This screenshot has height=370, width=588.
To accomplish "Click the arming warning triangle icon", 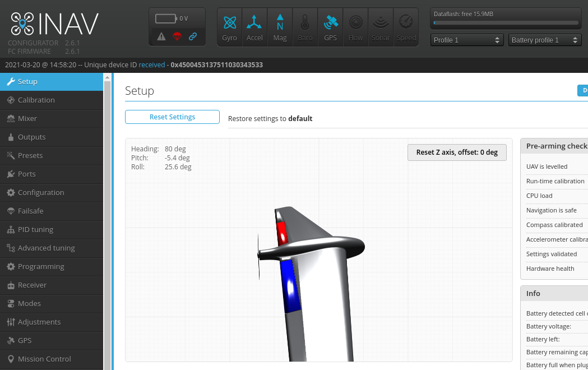I will [x=161, y=36].
